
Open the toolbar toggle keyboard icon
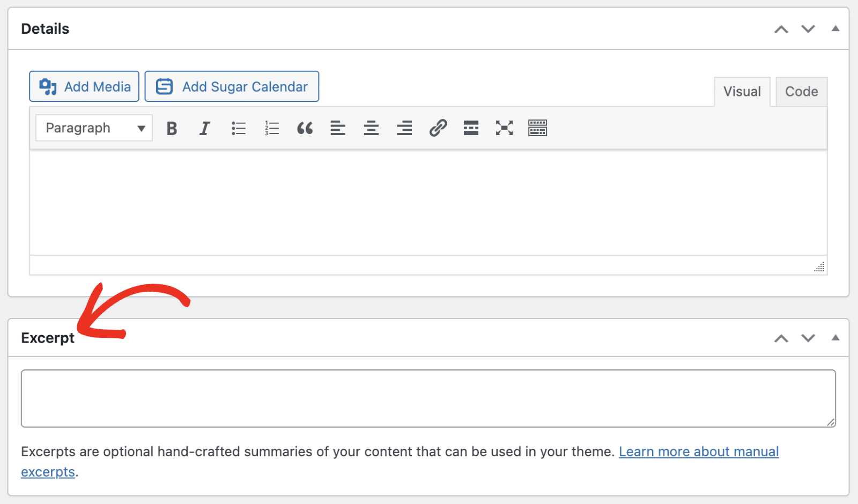[537, 128]
